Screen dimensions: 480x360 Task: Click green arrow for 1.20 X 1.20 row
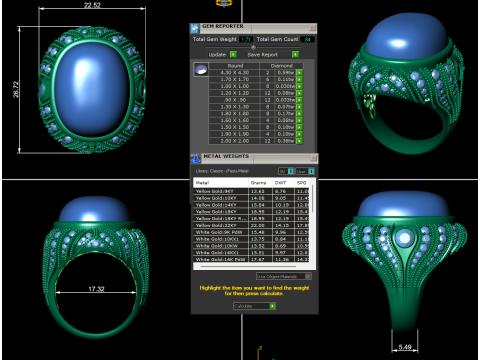tap(299, 93)
